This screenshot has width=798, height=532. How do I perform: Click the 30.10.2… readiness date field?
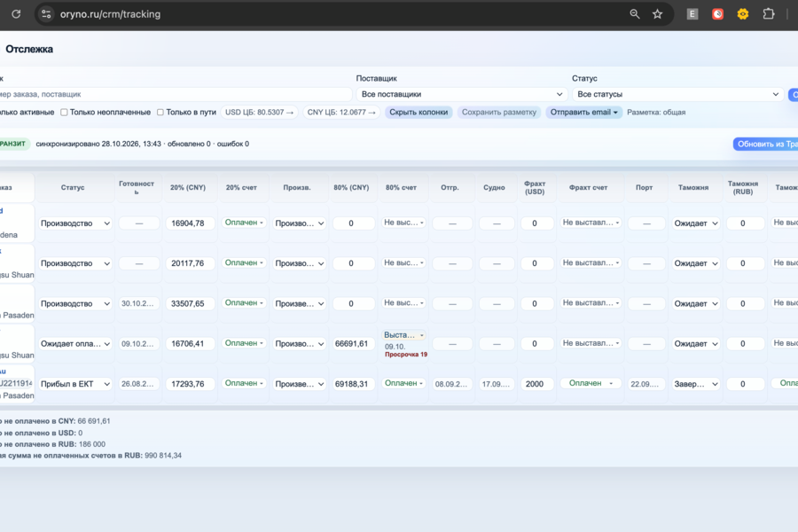pos(138,303)
